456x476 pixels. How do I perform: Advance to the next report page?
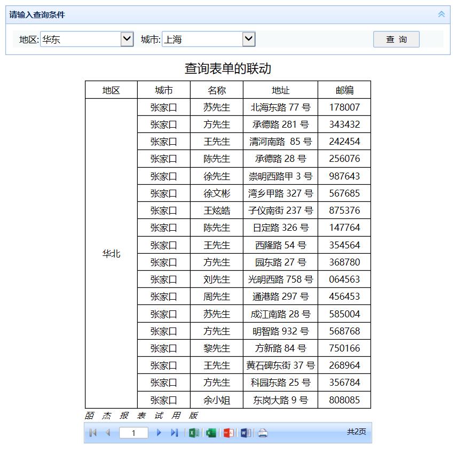(159, 433)
